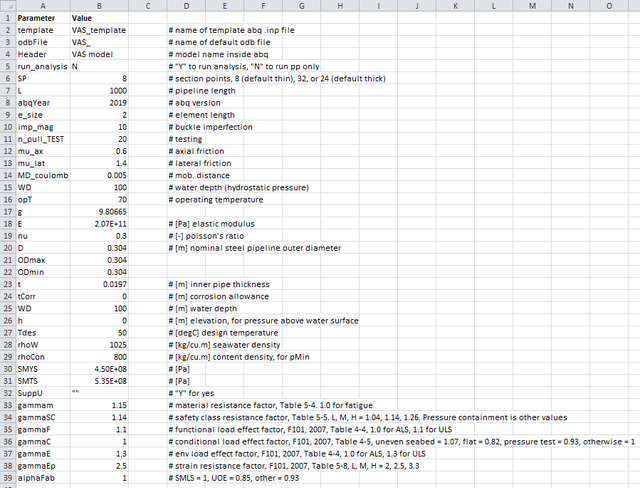Screen dimensions: 640x488
Task: Click the 'ODmax' parameter cell
Action: pos(43,260)
